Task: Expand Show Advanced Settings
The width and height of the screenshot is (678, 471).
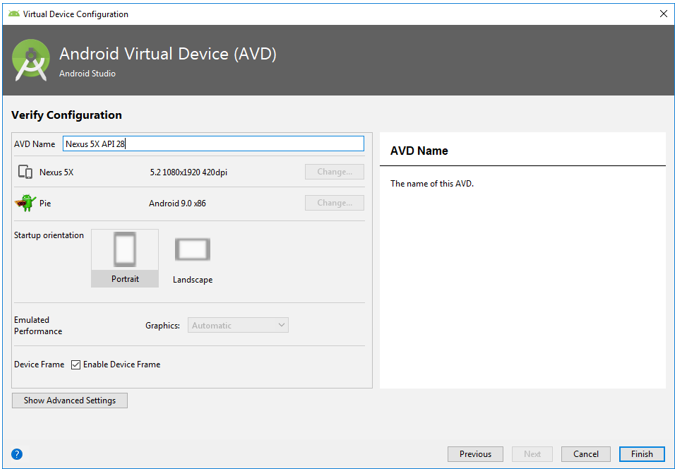Action: pos(70,401)
